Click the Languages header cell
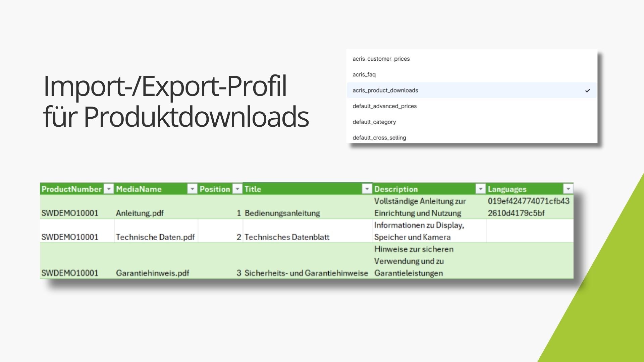 [530, 189]
